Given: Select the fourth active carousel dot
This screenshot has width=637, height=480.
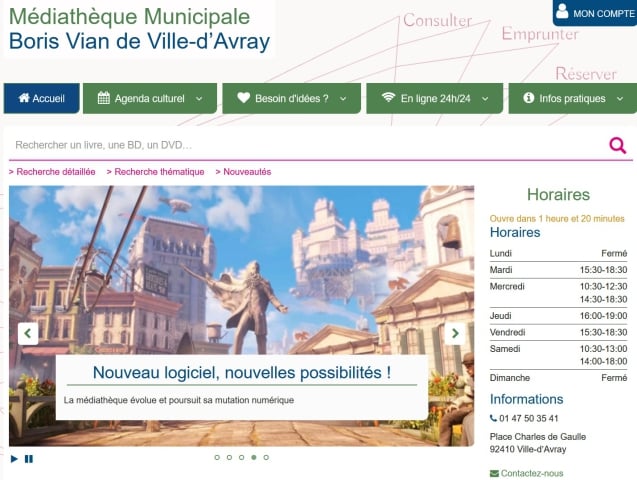Looking at the screenshot, I should pyautogui.click(x=254, y=457).
